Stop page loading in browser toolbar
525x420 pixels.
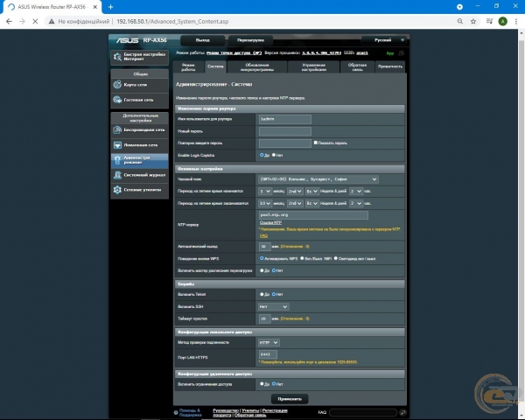pos(35,21)
